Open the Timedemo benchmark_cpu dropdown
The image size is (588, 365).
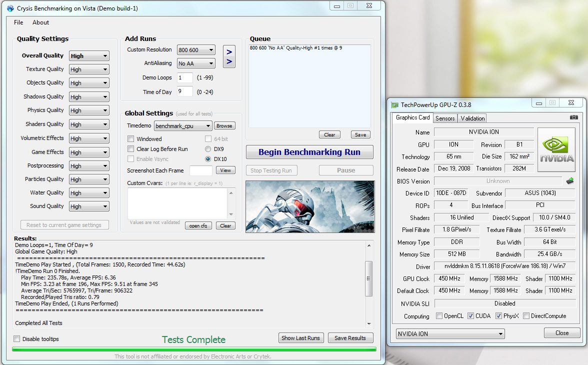pyautogui.click(x=183, y=125)
